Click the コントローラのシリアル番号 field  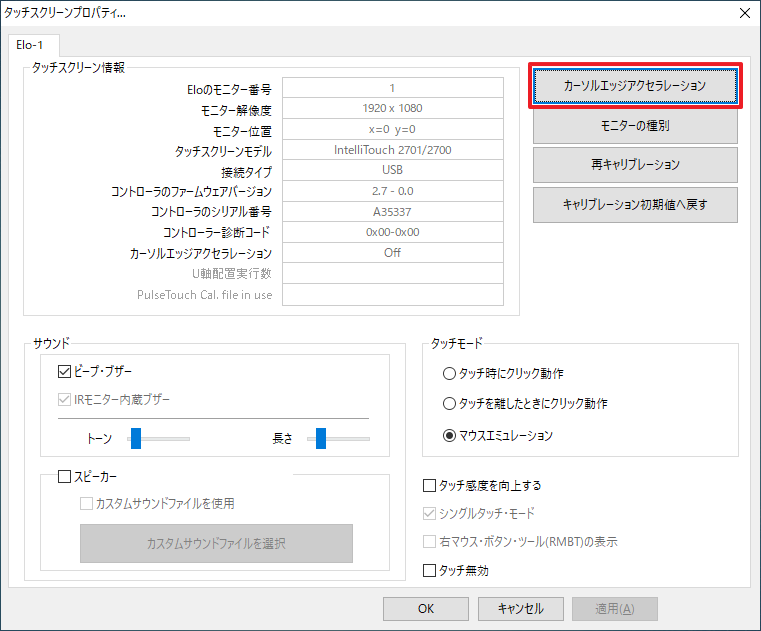pos(392,212)
